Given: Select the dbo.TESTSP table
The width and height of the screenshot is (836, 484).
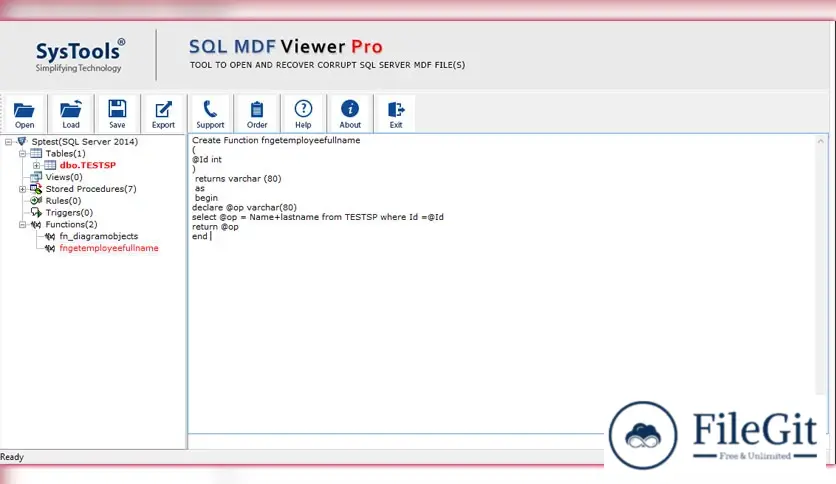Looking at the screenshot, I should tap(87, 165).
